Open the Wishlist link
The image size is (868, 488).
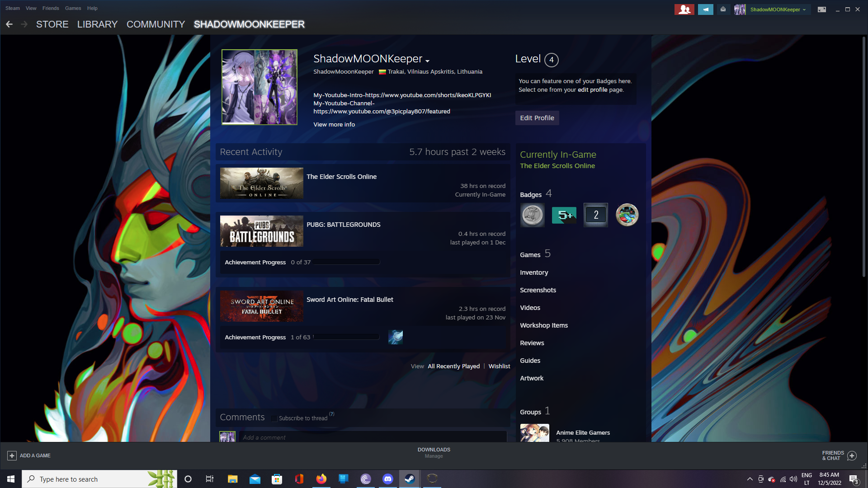499,366
